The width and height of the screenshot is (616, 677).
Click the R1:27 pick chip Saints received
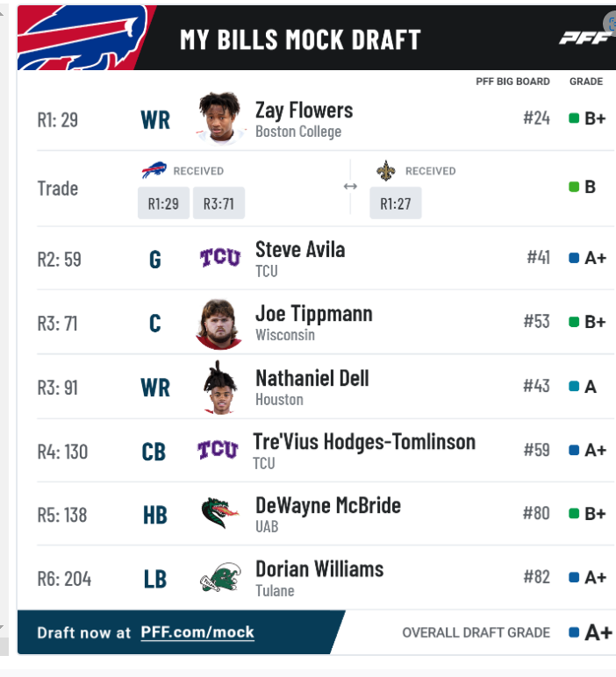click(396, 203)
